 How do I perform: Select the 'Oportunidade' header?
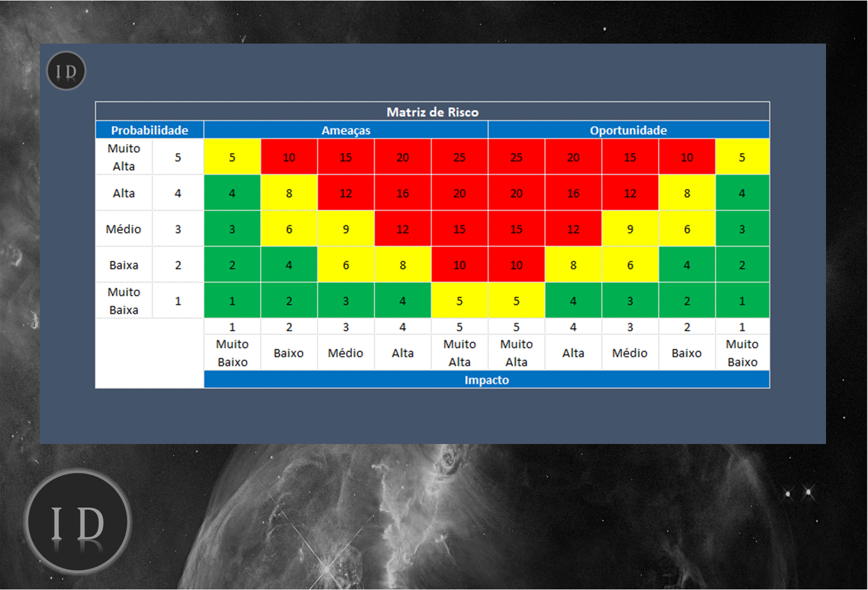click(x=629, y=130)
